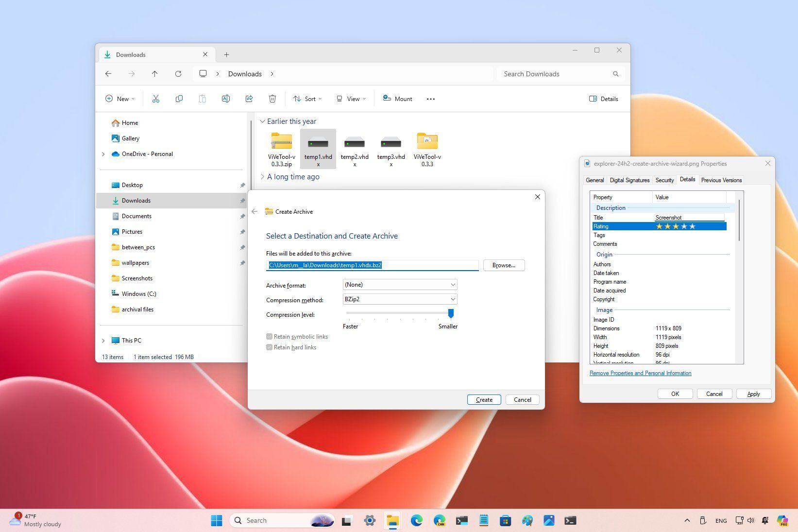
Task: Switch to Security tab in Properties
Action: pos(664,180)
